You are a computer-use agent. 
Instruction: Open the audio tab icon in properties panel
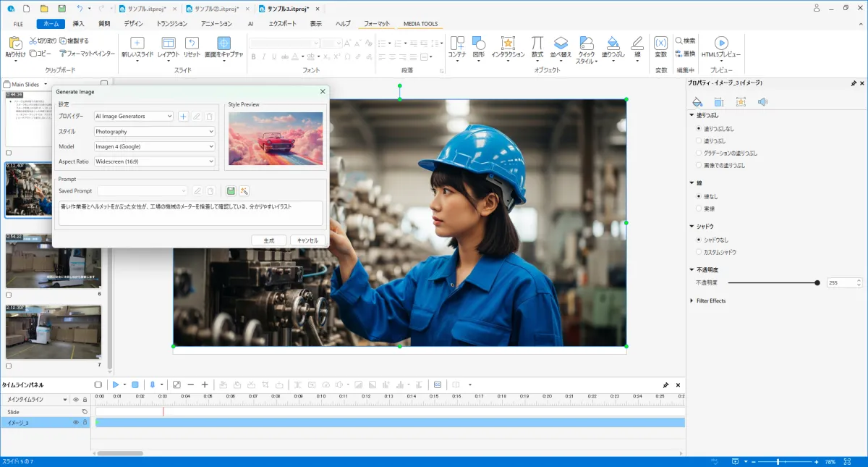pyautogui.click(x=762, y=102)
